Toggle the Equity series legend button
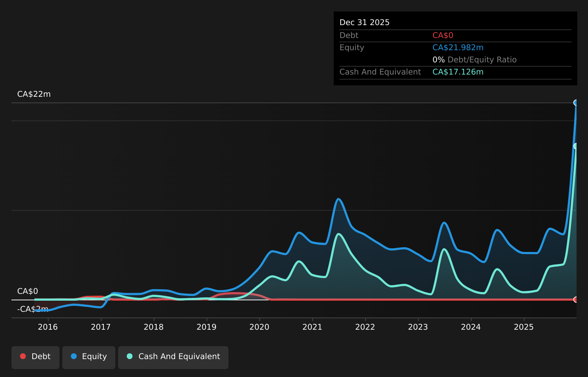The height and width of the screenshot is (377, 588). [89, 357]
